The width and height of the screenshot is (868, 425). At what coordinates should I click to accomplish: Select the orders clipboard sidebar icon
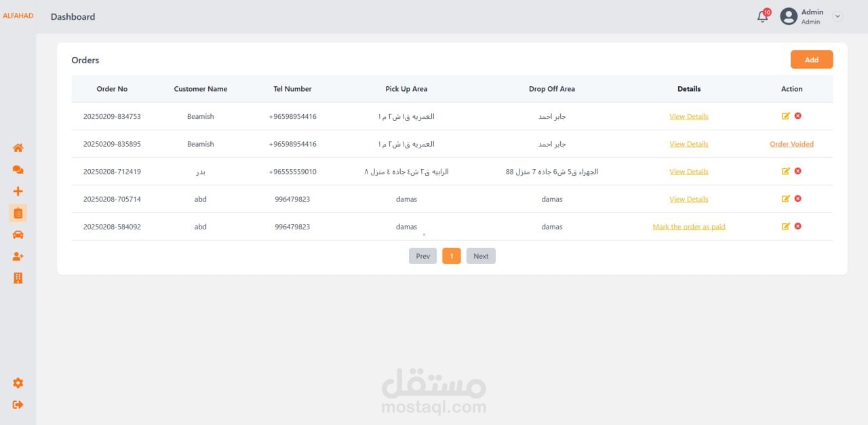[x=18, y=213]
